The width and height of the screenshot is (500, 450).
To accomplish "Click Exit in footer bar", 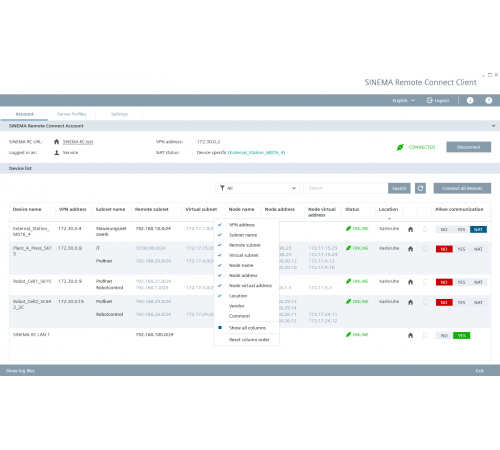I will coord(479,371).
